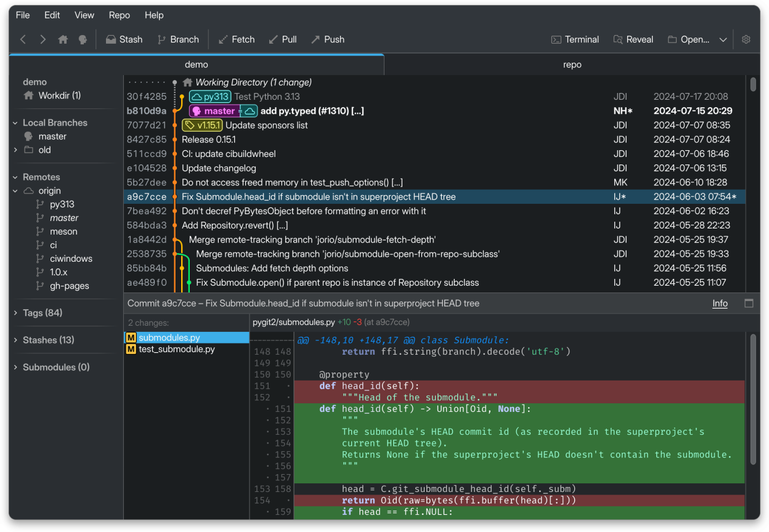Open the Repo menu
Image resolution: width=769 pixels, height=532 pixels.
click(x=120, y=15)
